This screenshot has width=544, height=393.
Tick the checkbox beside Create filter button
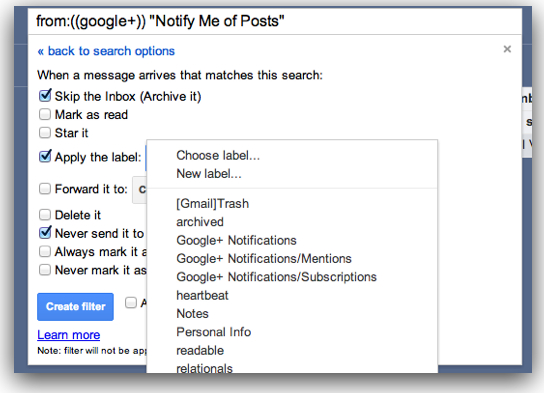tap(131, 302)
